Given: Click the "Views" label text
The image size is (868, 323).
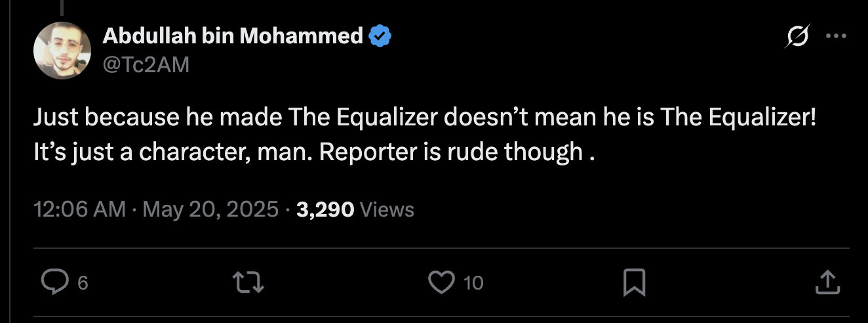Looking at the screenshot, I should click(387, 209).
